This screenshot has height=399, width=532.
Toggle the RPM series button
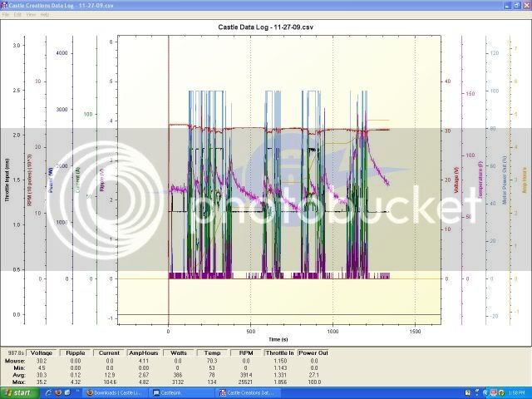click(x=246, y=352)
